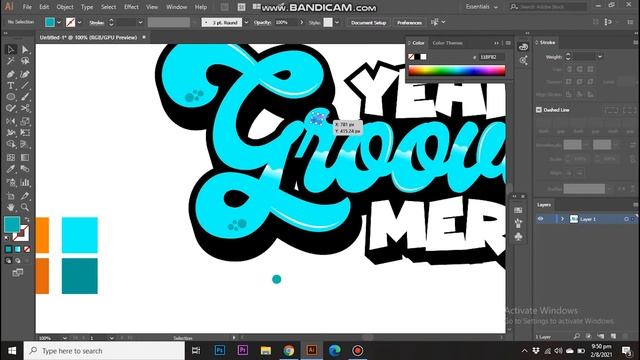Choose Draw Behind mode
Screen dimensions: 640x360
click(x=18, y=260)
